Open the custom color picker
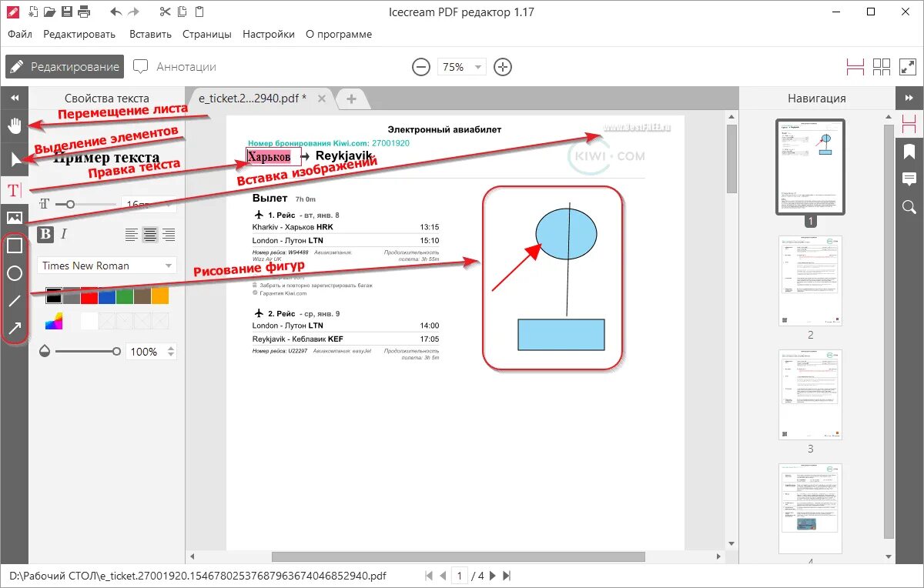 54,321
